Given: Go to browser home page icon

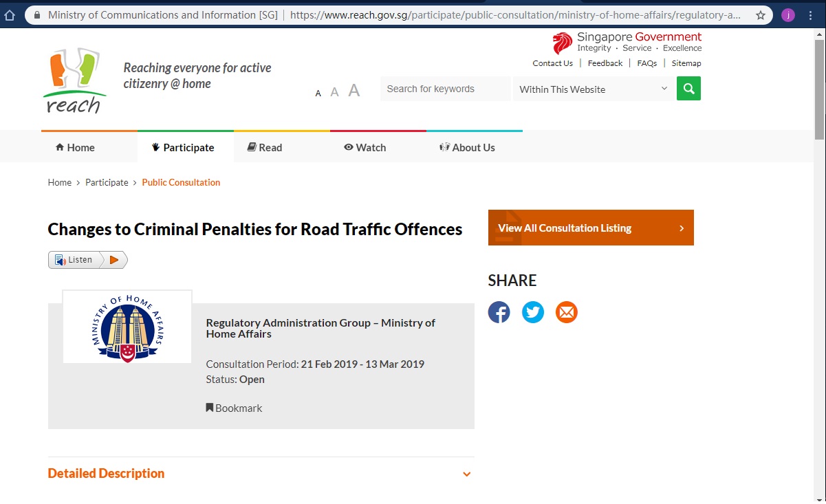Looking at the screenshot, I should click(10, 15).
